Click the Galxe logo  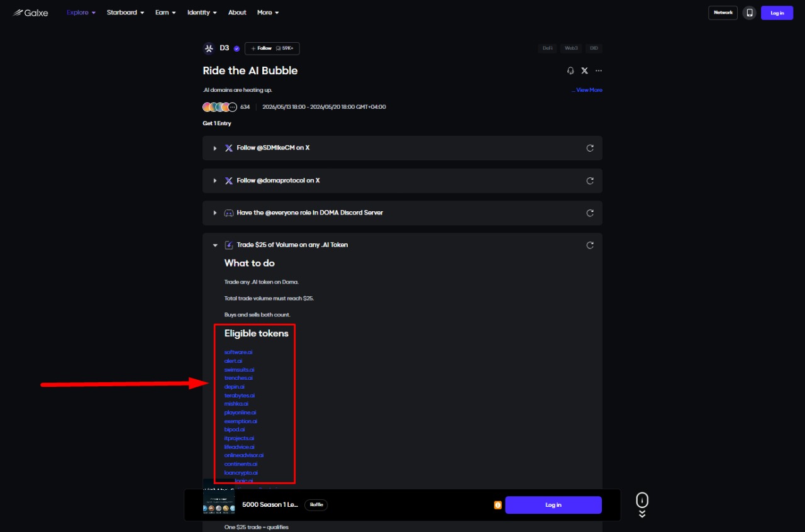click(30, 13)
